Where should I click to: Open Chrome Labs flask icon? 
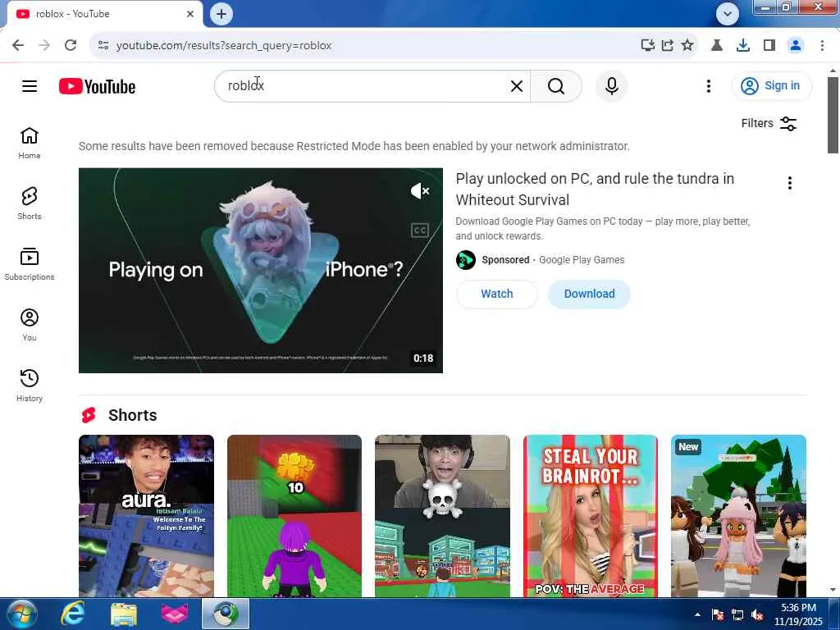(716, 46)
